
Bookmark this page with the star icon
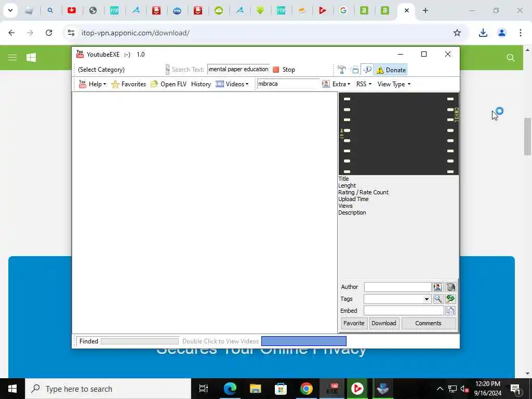tap(457, 33)
